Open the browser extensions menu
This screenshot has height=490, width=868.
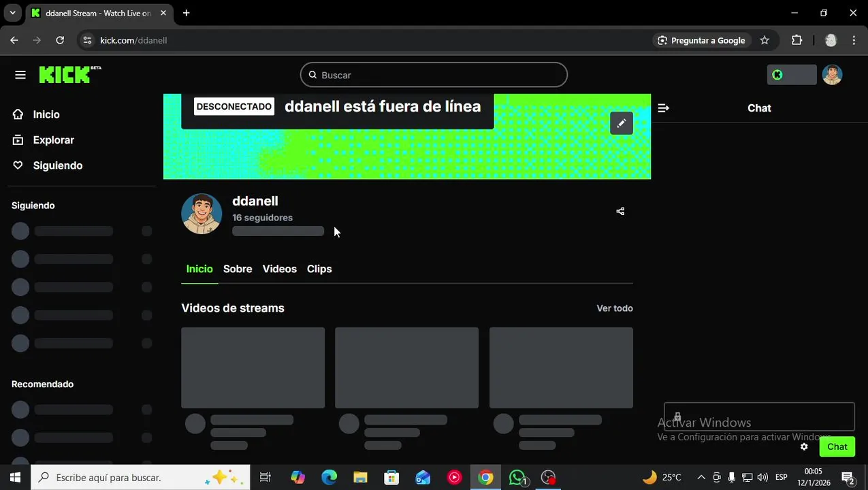coord(797,40)
